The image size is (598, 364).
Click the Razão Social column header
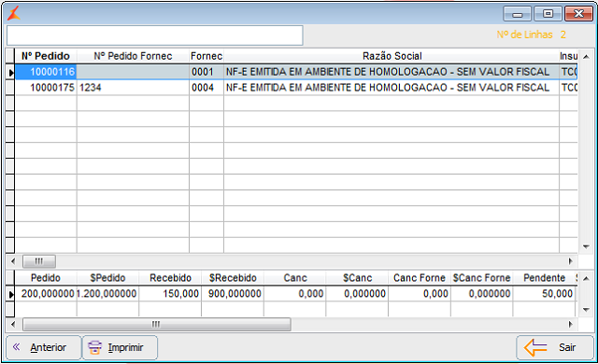(392, 56)
